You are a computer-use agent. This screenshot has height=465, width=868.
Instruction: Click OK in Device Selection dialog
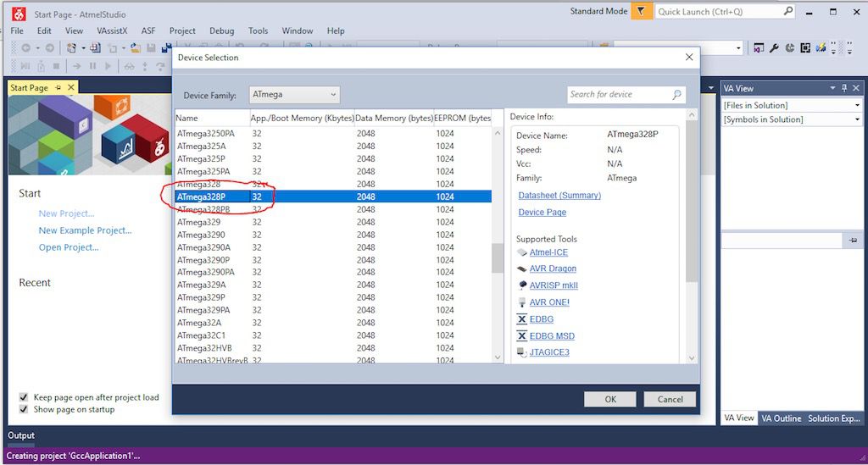pyautogui.click(x=610, y=399)
